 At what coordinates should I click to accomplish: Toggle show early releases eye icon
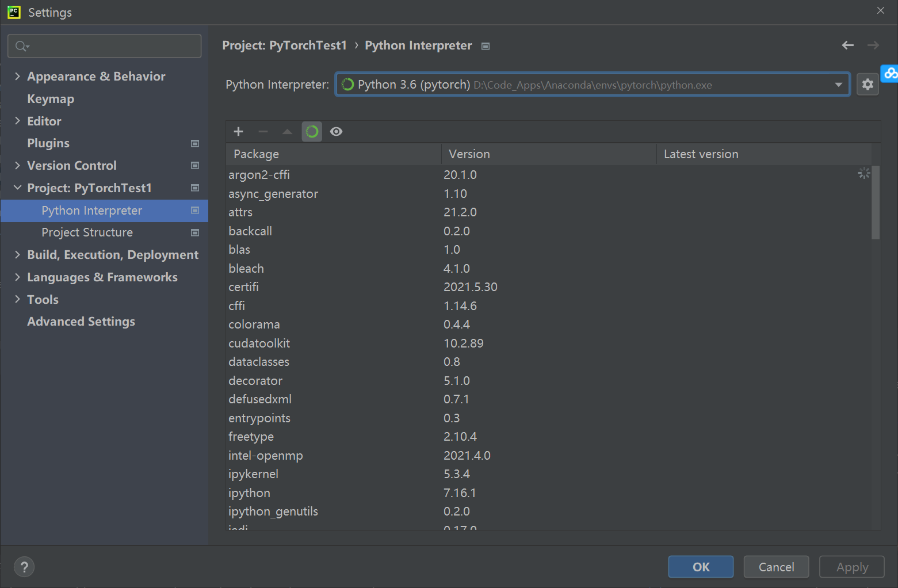pyautogui.click(x=337, y=132)
